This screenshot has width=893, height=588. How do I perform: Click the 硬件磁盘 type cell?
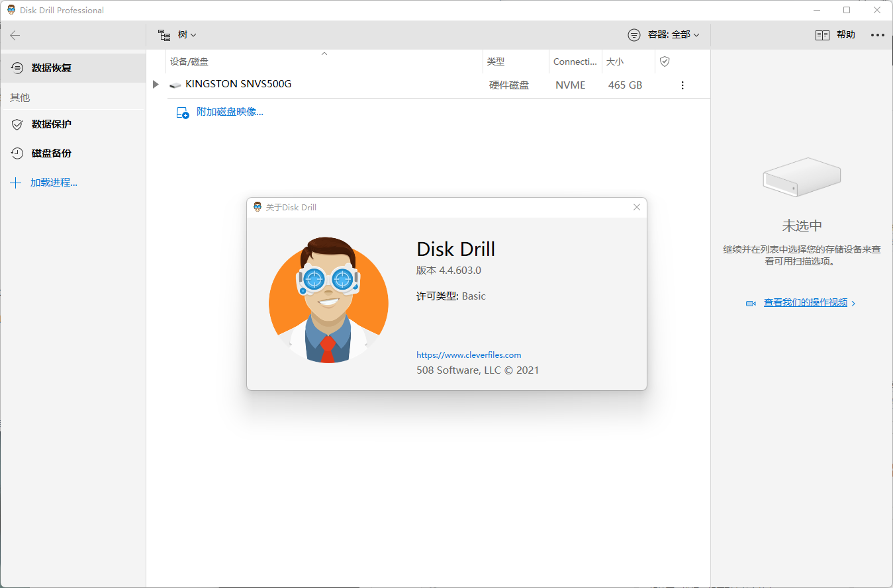click(x=509, y=85)
